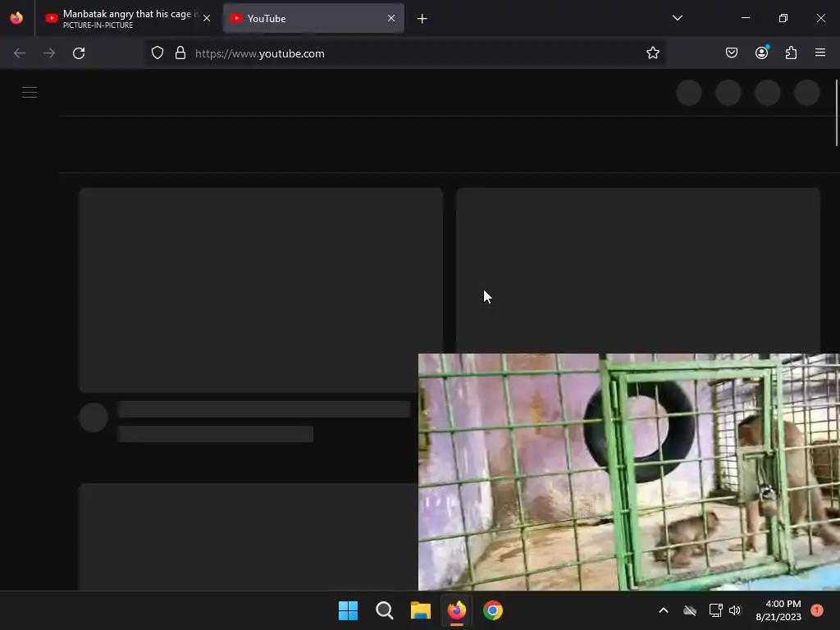Open tracking protection shield panel

[157, 53]
